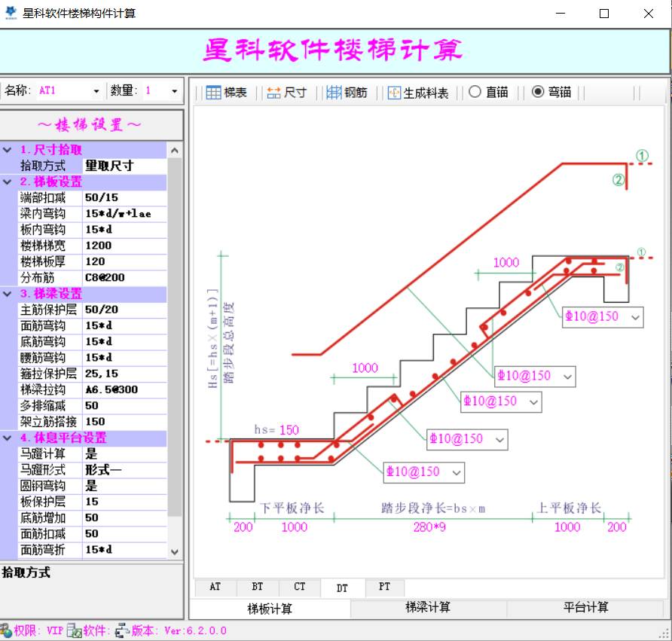Click the settings panel scrollbar thumb
672x641 pixels.
[175, 337]
